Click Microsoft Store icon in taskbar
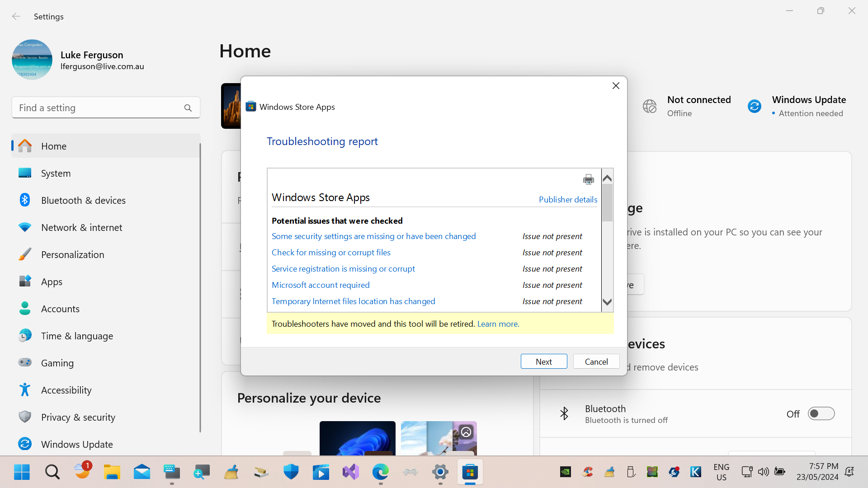The width and height of the screenshot is (868, 488). 470,472
